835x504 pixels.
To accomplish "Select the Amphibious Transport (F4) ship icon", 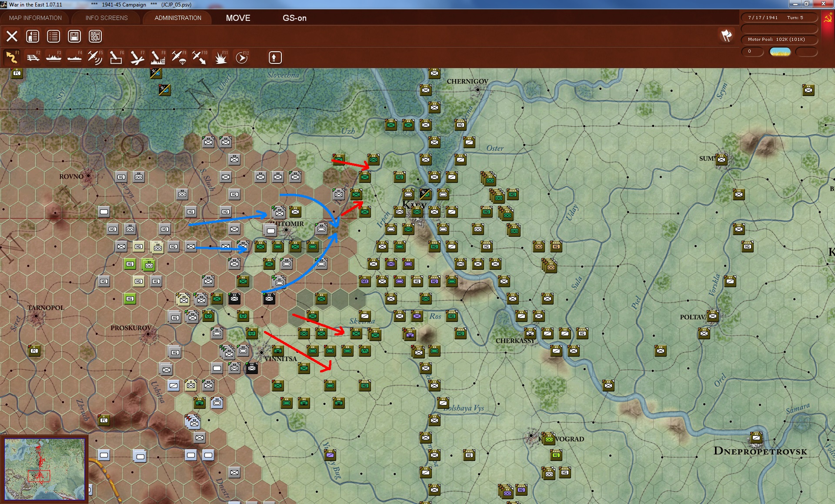I will click(x=74, y=57).
